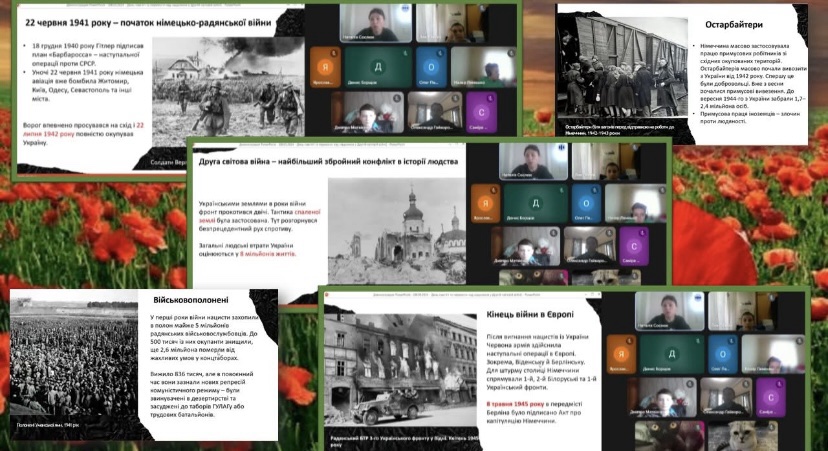Click slide heading 'Кінець війни в Європі'
The height and width of the screenshot is (451, 828).
click(530, 314)
